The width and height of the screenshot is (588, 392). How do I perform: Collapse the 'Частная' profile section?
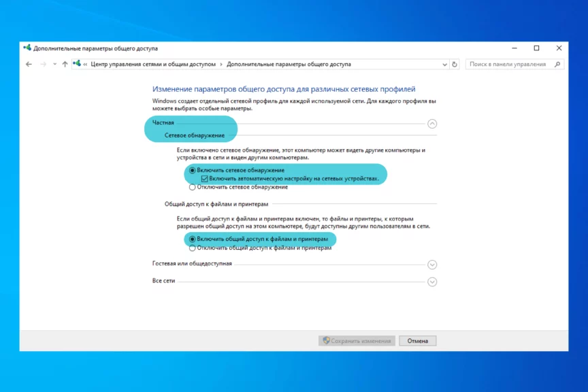[x=432, y=124]
